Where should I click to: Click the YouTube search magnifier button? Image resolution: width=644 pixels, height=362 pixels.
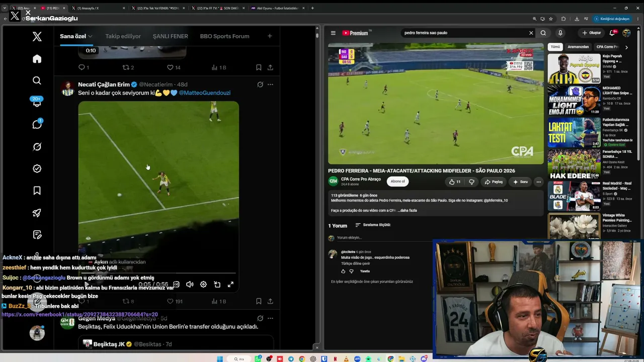click(x=543, y=33)
